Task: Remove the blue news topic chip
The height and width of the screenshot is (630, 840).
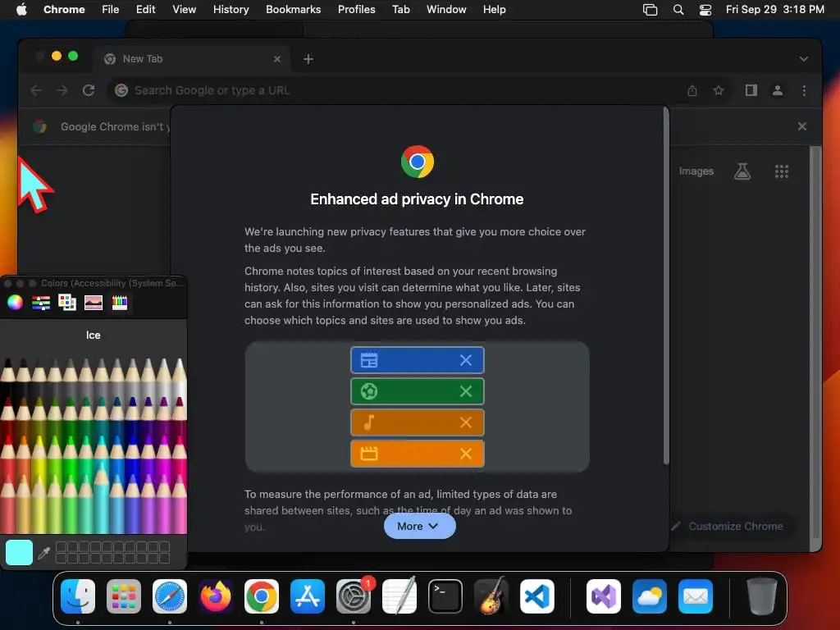Action: point(466,361)
